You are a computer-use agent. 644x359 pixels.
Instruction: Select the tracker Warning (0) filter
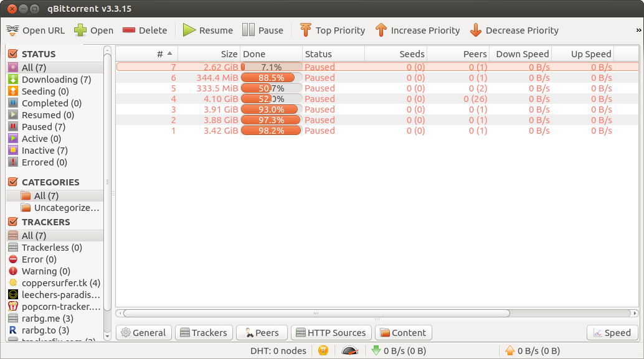[55, 271]
